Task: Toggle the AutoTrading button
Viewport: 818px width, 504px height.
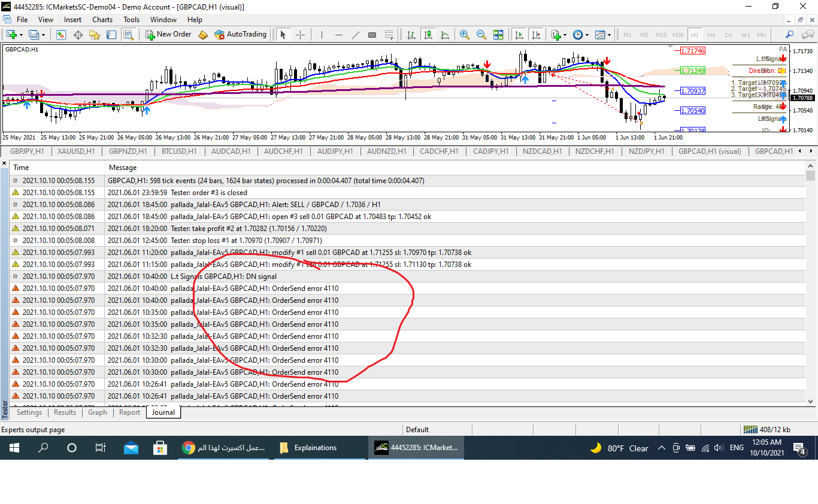Action: pos(241,35)
